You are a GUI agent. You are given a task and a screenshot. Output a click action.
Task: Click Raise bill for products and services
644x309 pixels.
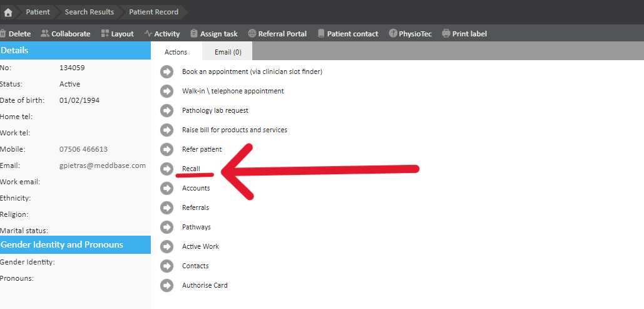click(x=234, y=130)
